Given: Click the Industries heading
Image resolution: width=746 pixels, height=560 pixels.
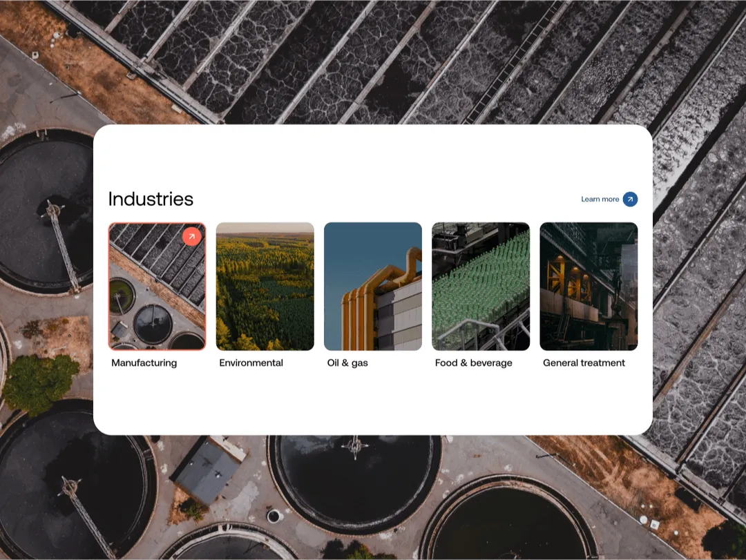Looking at the screenshot, I should (151, 199).
